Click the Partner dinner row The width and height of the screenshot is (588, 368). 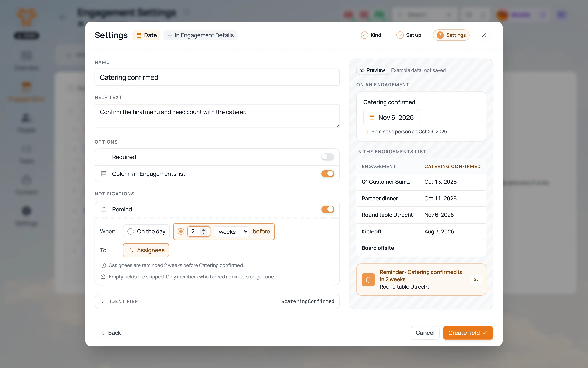click(x=421, y=198)
